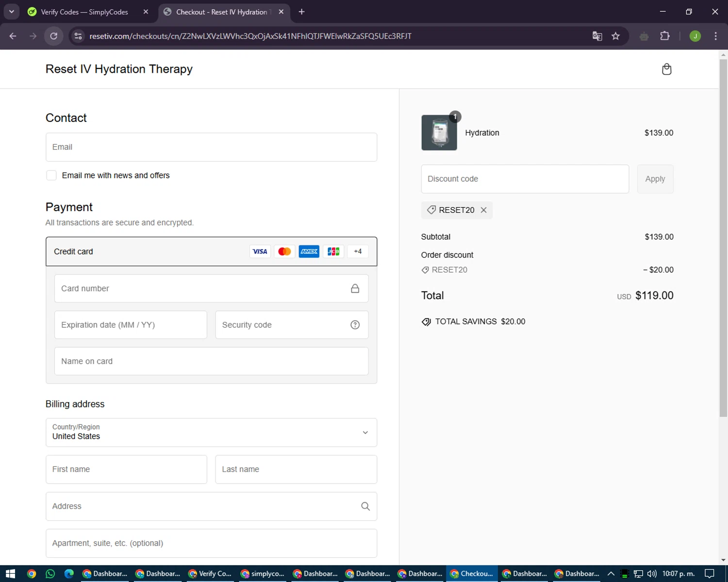Open the Google Translate page icon

pos(597,36)
